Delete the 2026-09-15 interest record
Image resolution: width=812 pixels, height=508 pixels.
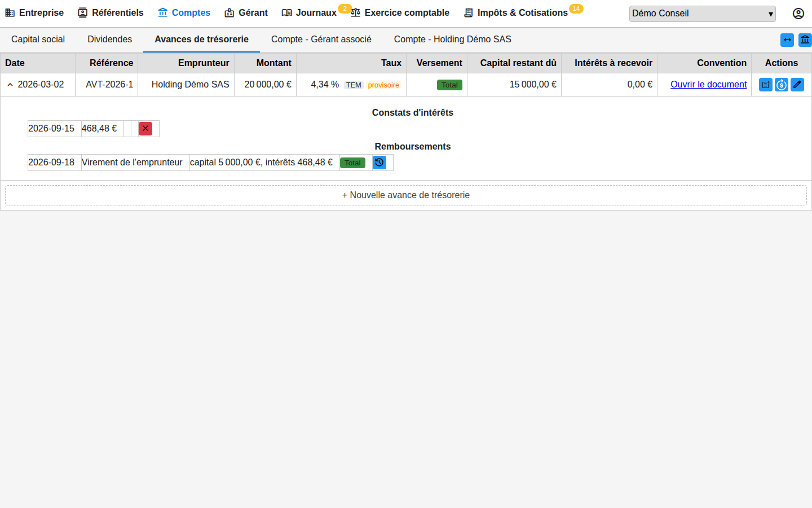pos(145,129)
